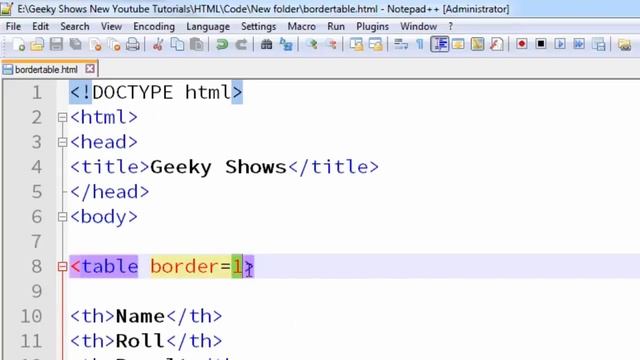Open the Edit menu

[x=40, y=27]
